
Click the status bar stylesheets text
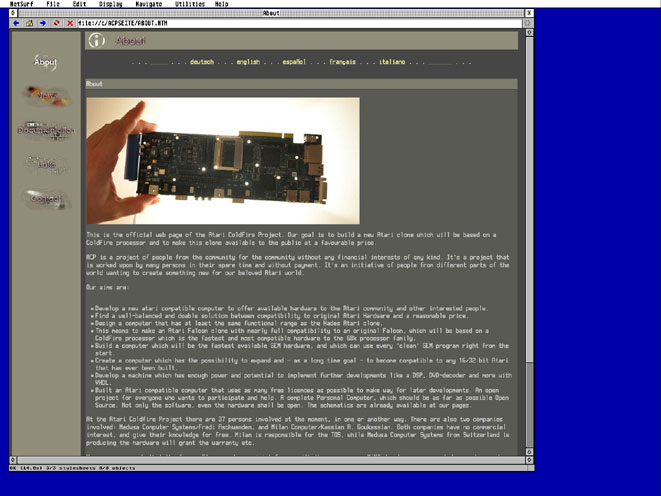point(72,468)
